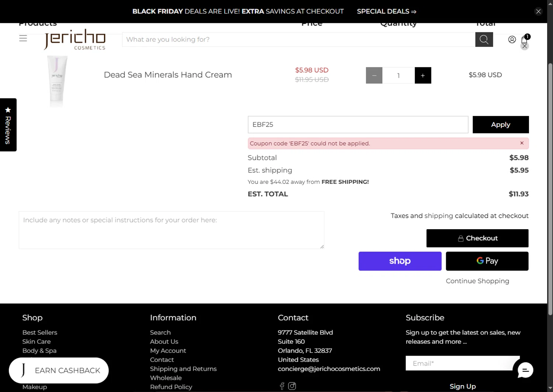Decrease hand cream quantity with minus
Viewport: 553px width, 392px height.
pyautogui.click(x=374, y=76)
